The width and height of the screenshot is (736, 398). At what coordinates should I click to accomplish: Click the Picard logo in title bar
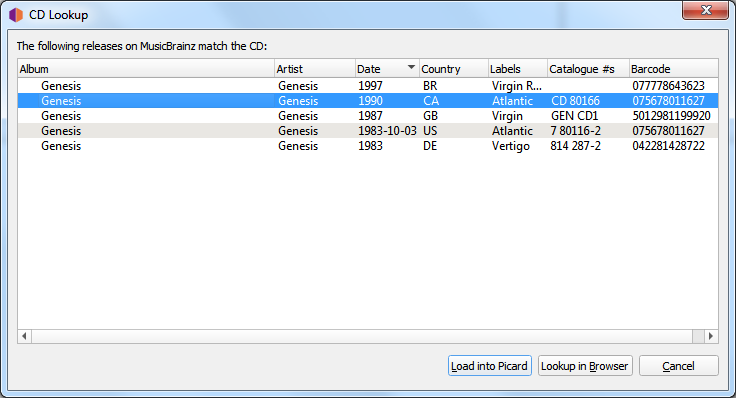coord(15,15)
